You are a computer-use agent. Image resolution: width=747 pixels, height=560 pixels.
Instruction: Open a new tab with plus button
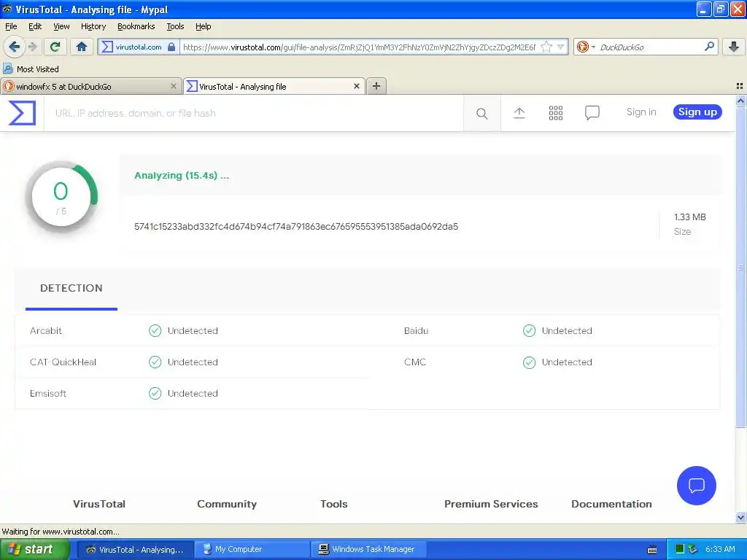[x=376, y=86]
